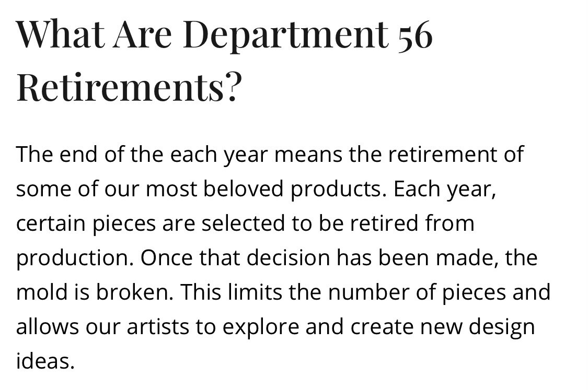Click the word "limits" in the paragraph
Image resolution: width=588 pixels, height=390 pixels.
[255, 292]
